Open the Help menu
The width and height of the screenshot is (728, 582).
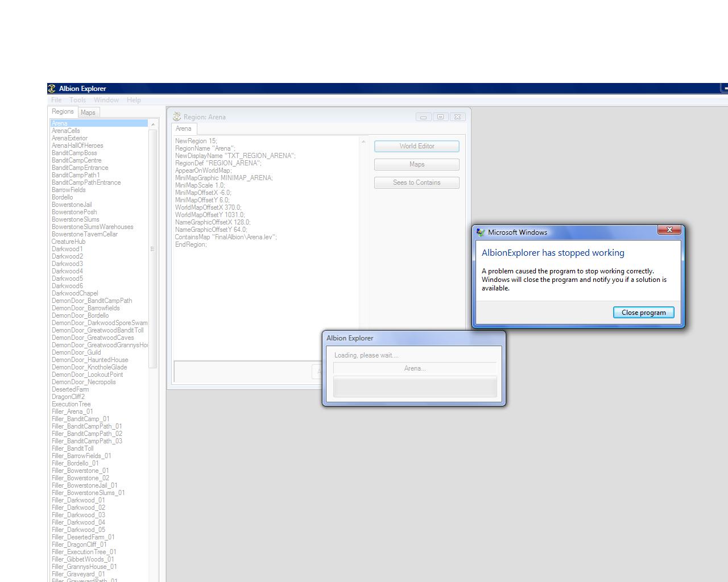[134, 100]
